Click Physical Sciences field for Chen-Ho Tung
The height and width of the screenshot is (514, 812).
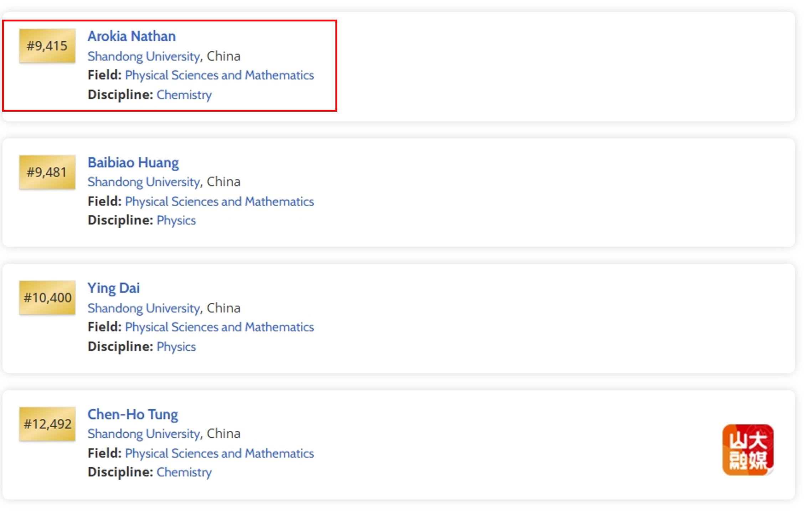coord(219,453)
